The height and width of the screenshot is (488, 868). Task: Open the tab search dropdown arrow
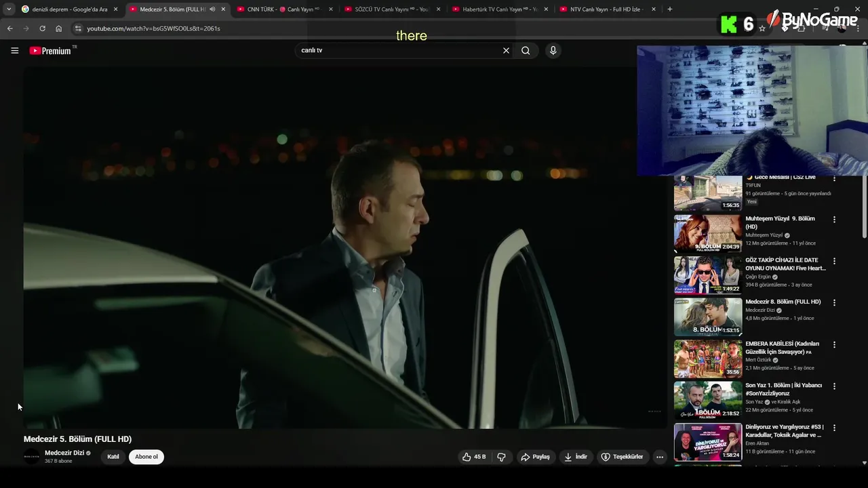pos(9,9)
